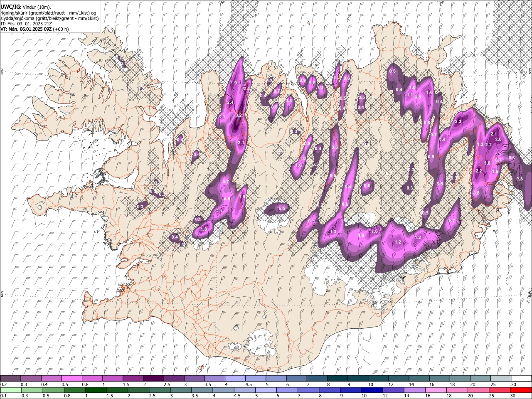Pick the grey-purple 0.2 snow legend swatch
This screenshot has height=399, width=532.
pyautogui.click(x=10, y=378)
